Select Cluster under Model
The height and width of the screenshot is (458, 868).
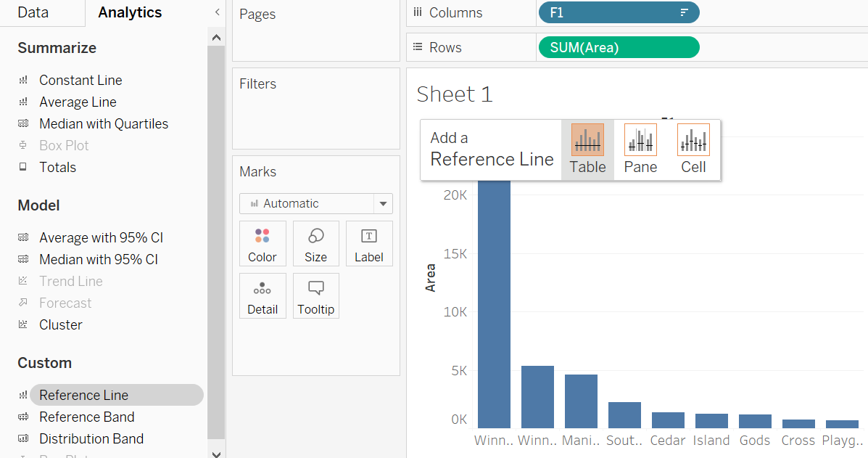click(61, 325)
